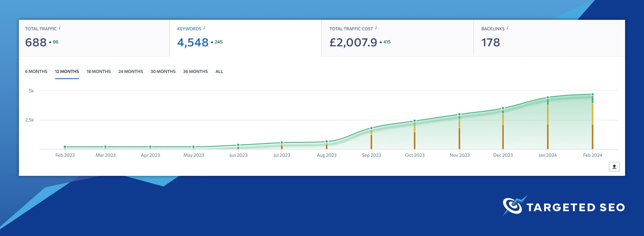Click the Jul 2023 data point
Viewport: 644px width, 236px height.
tap(282, 142)
